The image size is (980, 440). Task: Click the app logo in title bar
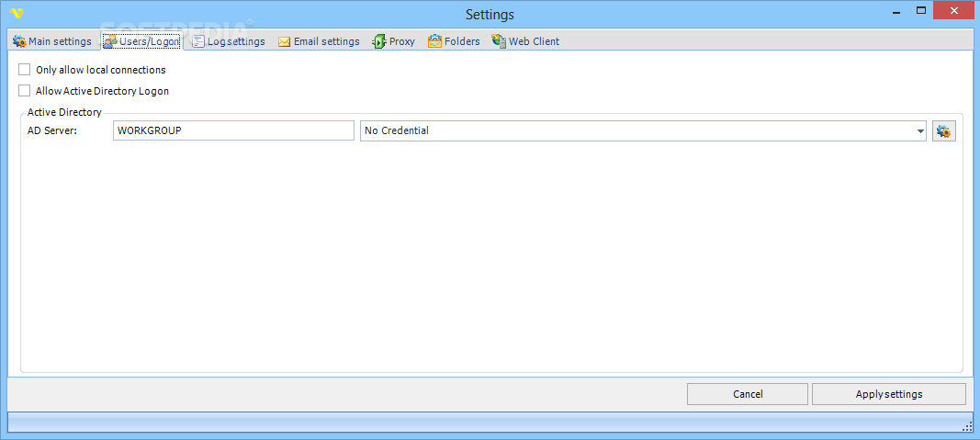pyautogui.click(x=17, y=13)
